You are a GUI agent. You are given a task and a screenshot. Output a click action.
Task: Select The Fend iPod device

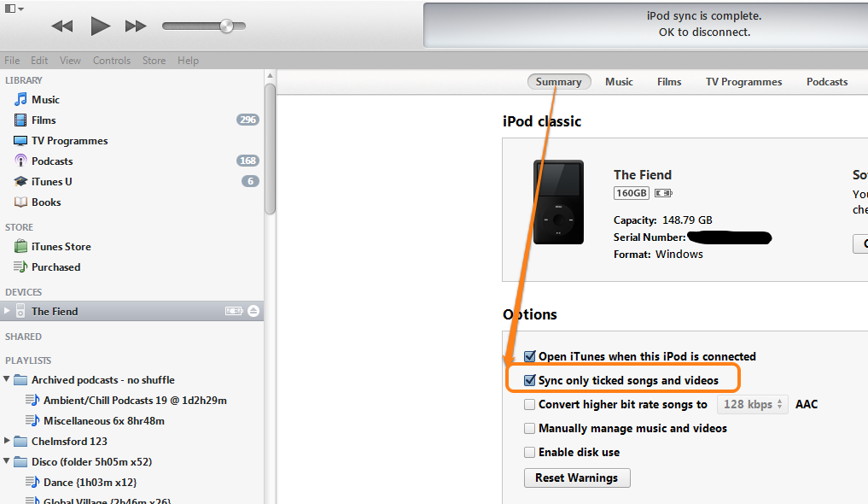(131, 311)
